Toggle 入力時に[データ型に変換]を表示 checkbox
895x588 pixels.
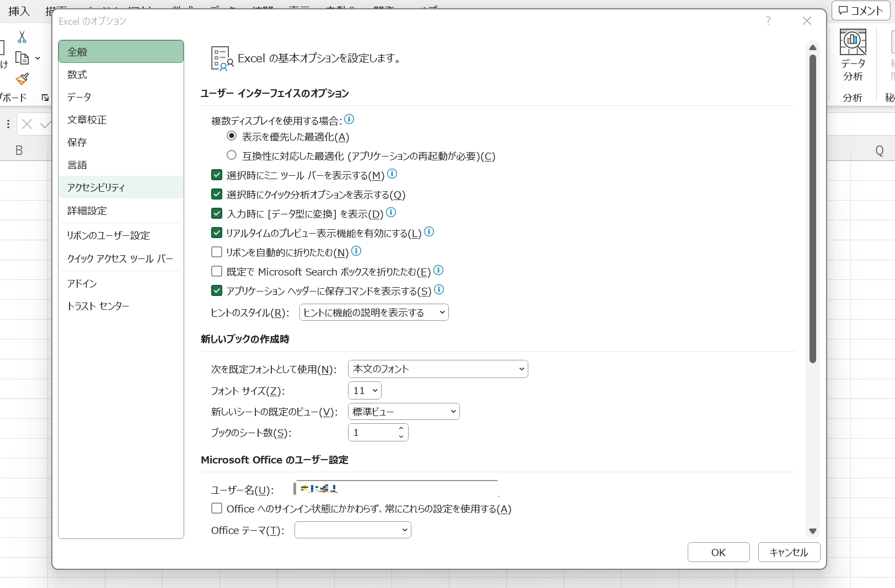[217, 214]
